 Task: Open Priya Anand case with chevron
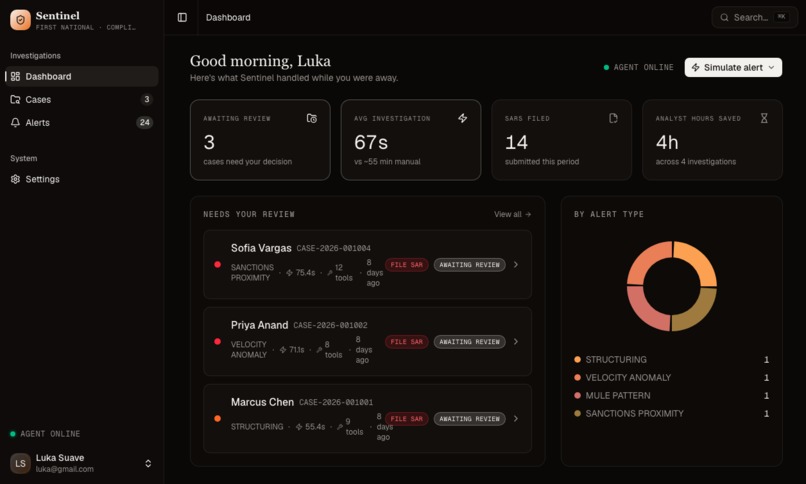[516, 342]
